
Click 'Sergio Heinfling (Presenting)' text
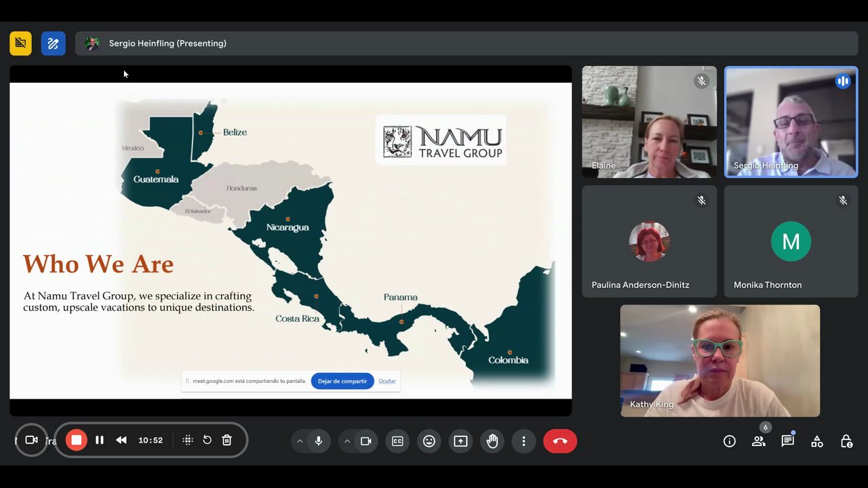(x=167, y=43)
